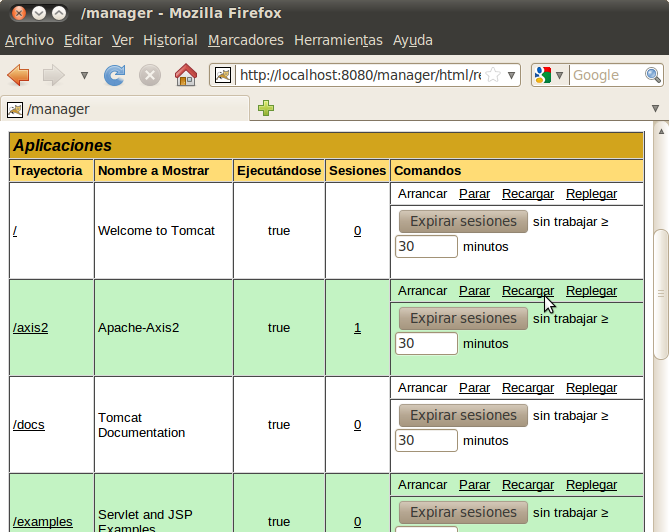Focus the Google search field
669x532 pixels.
(x=608, y=76)
